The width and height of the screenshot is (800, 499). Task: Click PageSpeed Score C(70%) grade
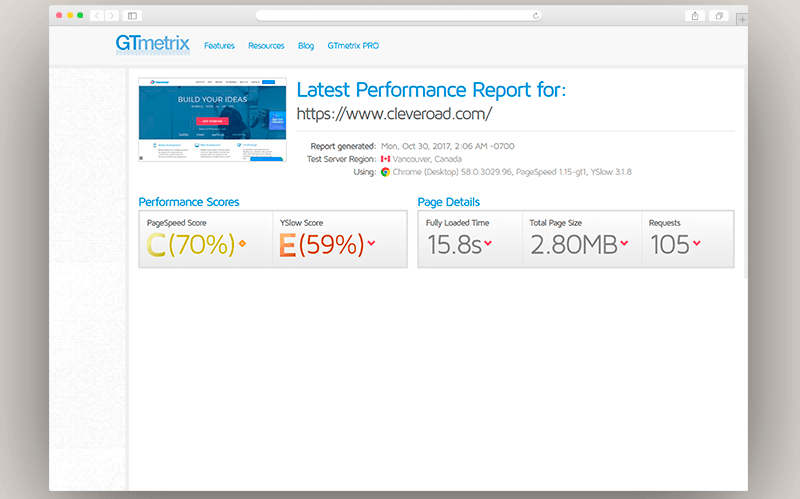(x=190, y=244)
